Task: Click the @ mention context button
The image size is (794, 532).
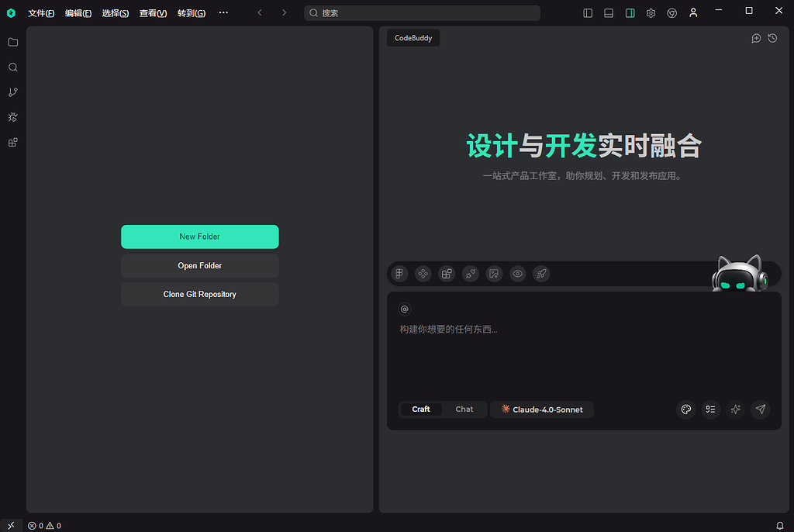Action: [x=405, y=309]
